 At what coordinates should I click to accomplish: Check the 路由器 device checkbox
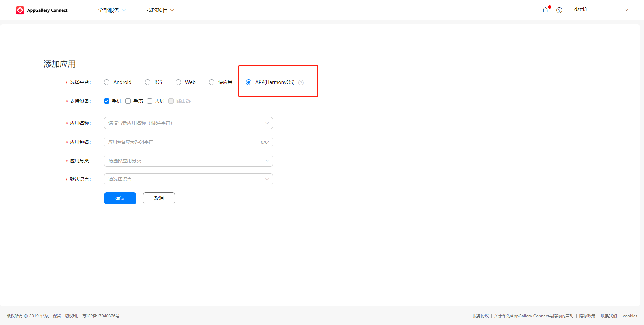pyautogui.click(x=171, y=101)
